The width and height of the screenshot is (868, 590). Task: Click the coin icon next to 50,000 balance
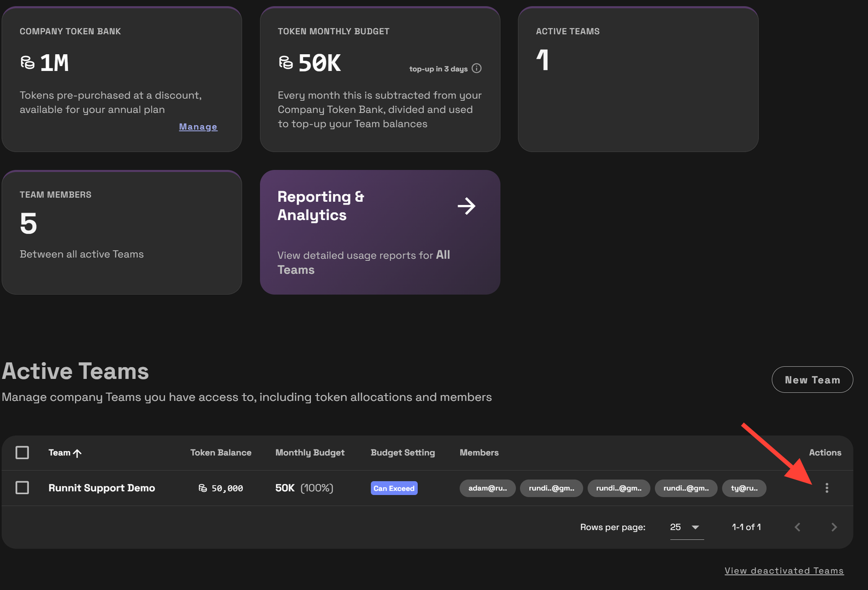203,489
